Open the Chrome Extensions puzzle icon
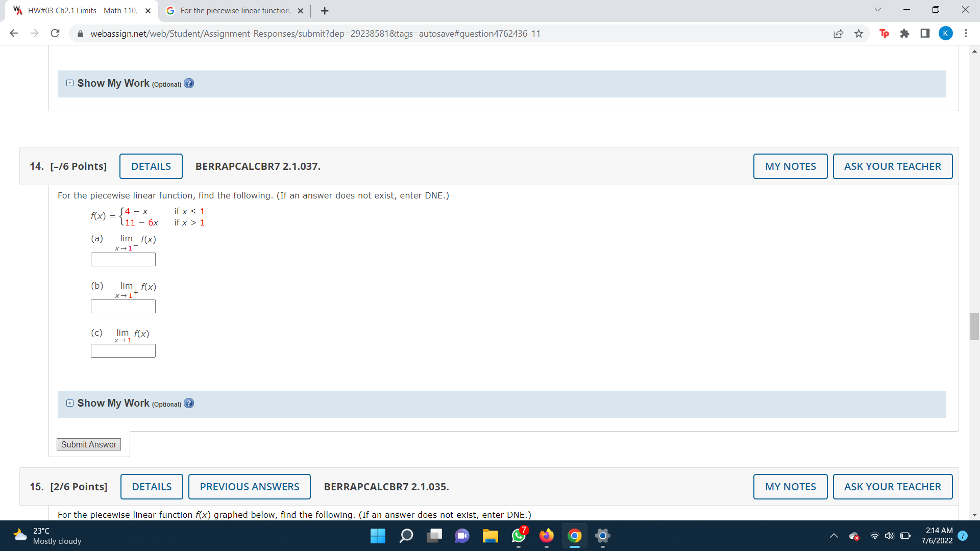Viewport: 980px width, 551px height. pos(904,34)
